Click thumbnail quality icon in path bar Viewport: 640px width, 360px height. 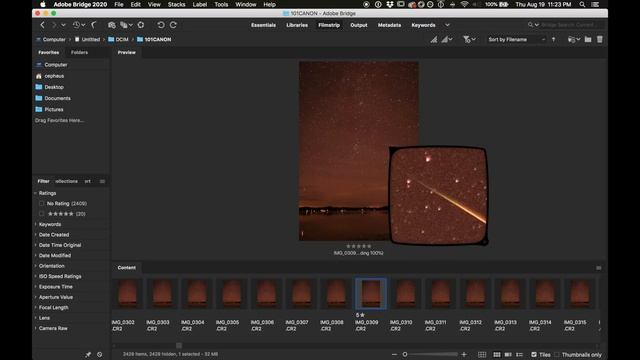(x=434, y=40)
